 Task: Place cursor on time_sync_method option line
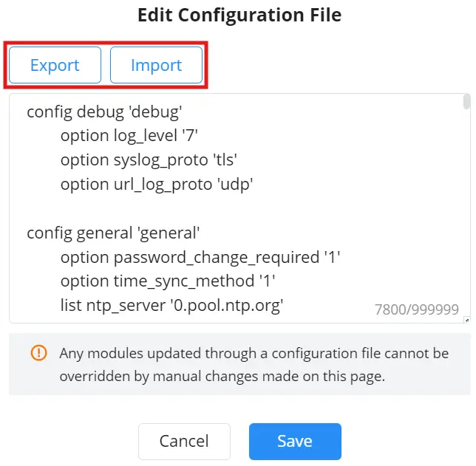point(168,281)
